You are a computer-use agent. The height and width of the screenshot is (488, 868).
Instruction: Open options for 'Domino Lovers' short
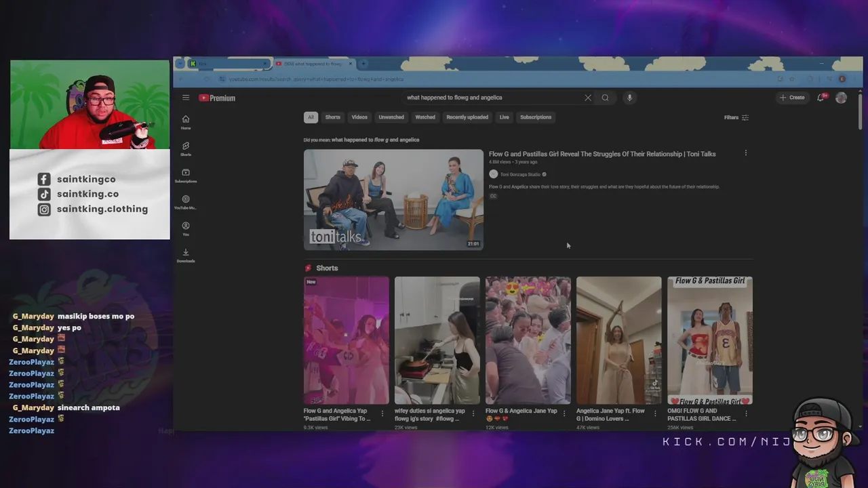654,413
